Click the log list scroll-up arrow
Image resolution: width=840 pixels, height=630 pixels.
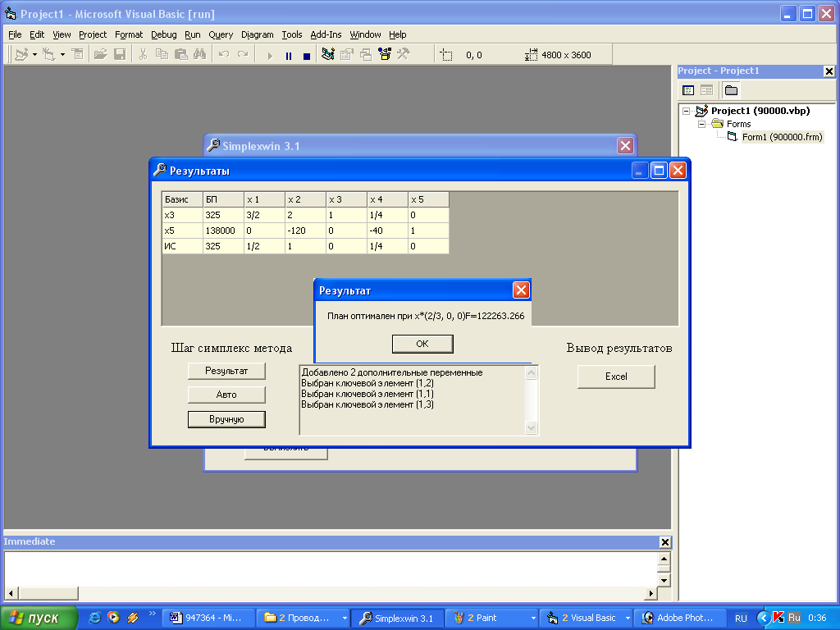pyautogui.click(x=531, y=373)
